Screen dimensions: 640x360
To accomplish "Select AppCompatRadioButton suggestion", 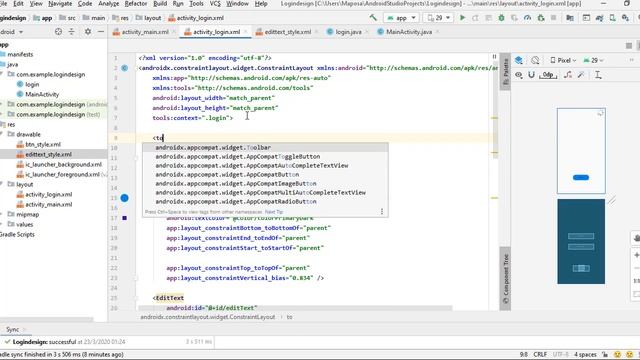I will tap(265, 201).
